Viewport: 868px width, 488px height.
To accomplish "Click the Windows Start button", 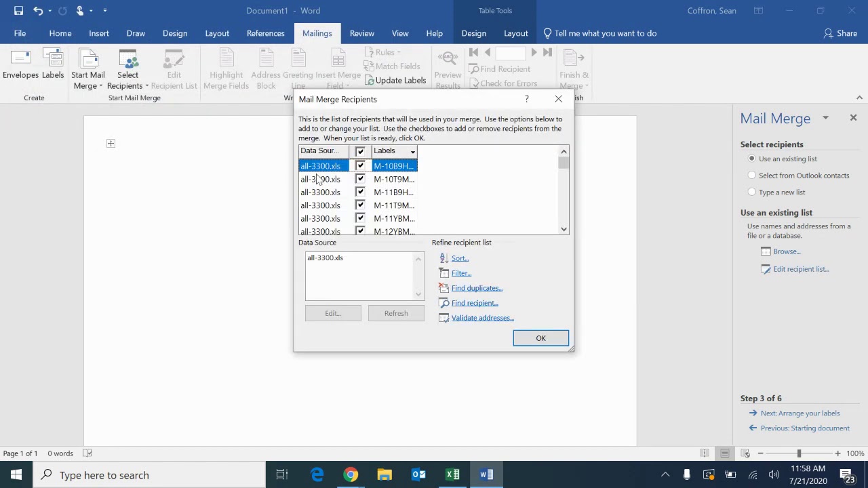I will click(16, 475).
